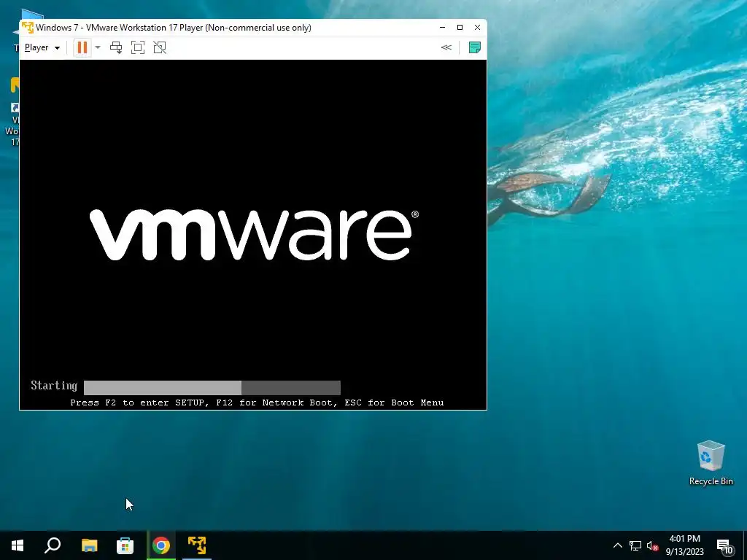Click the 'Press F2 to enter SETUP' text

pyautogui.click(x=258, y=402)
